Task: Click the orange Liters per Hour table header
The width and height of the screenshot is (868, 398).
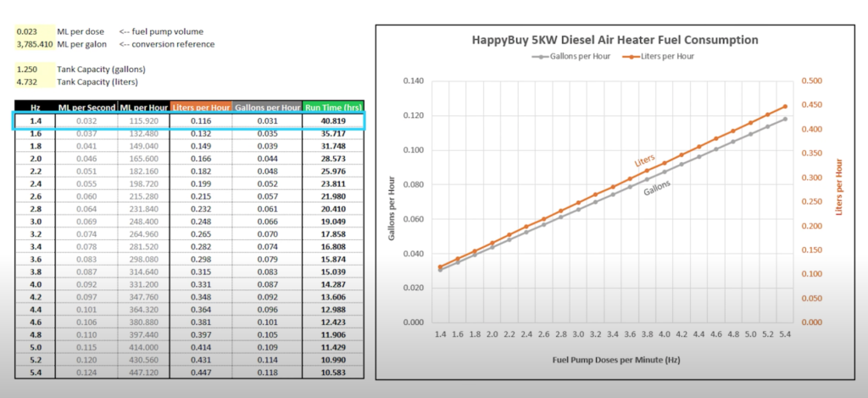Action: (201, 108)
